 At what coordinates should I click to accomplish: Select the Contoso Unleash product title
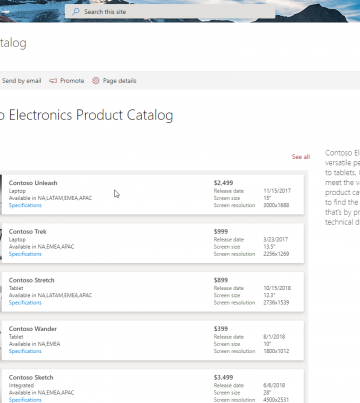click(33, 183)
